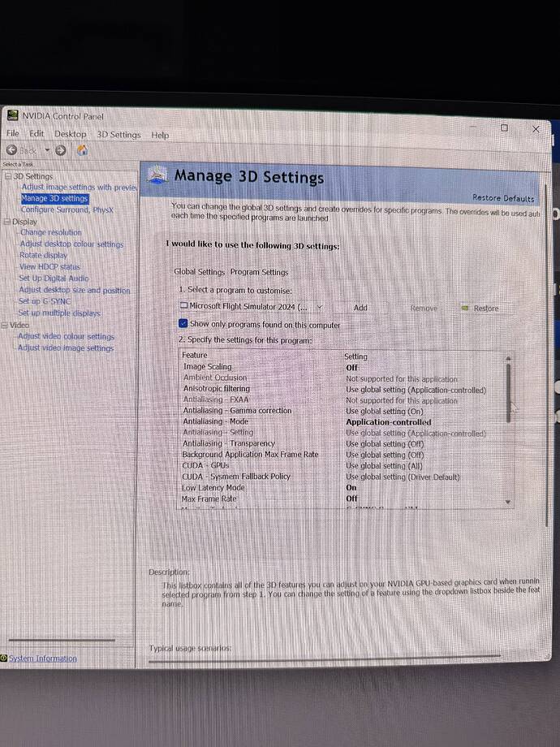The image size is (560, 747).
Task: Click Antialiasing - Gamma correction setting value
Action: [x=384, y=411]
